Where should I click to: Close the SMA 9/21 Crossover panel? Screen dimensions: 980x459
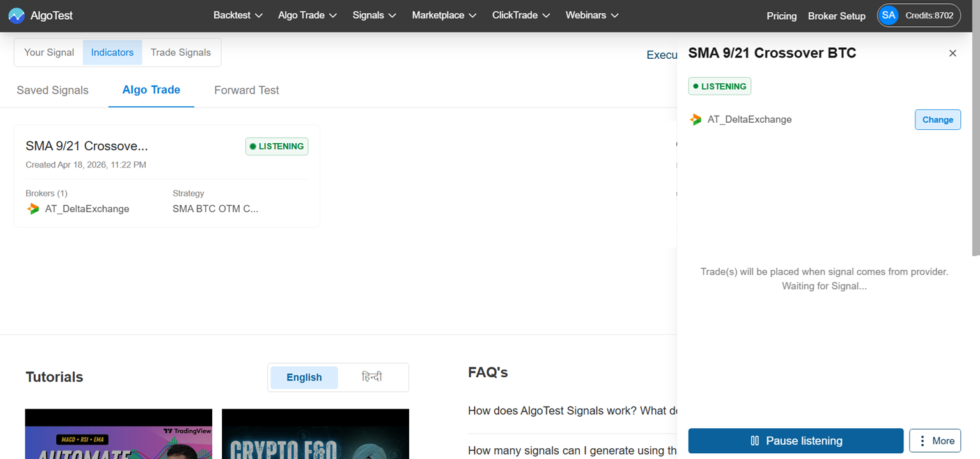(x=953, y=53)
